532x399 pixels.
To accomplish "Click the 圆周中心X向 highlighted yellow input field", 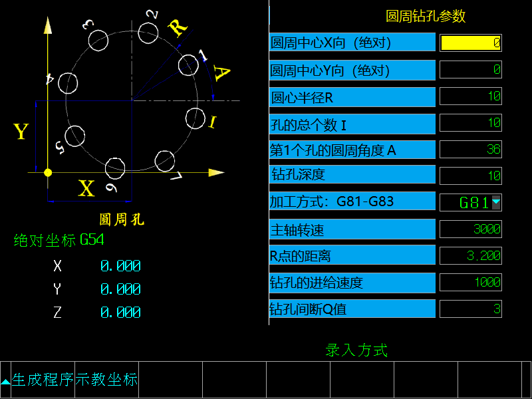I will [x=470, y=43].
